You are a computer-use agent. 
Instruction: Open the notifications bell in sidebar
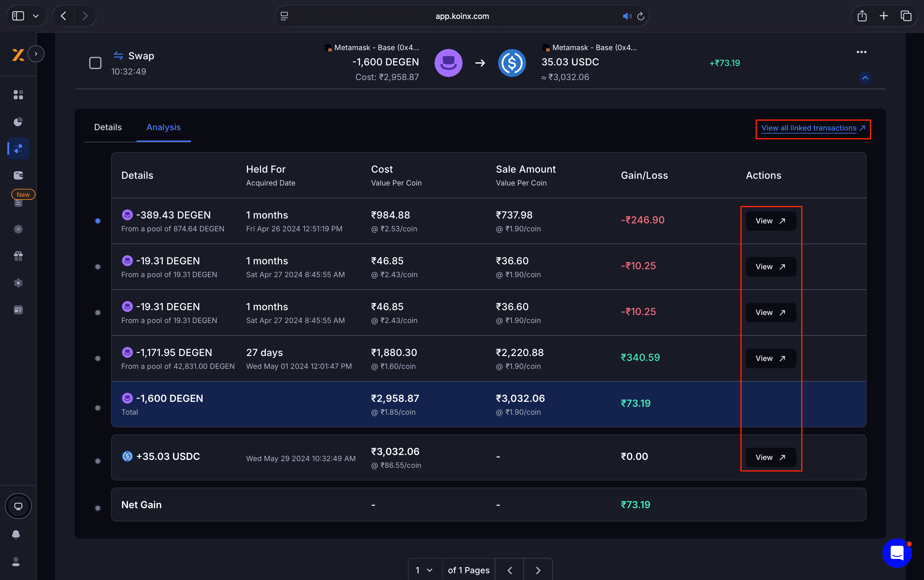(x=16, y=534)
